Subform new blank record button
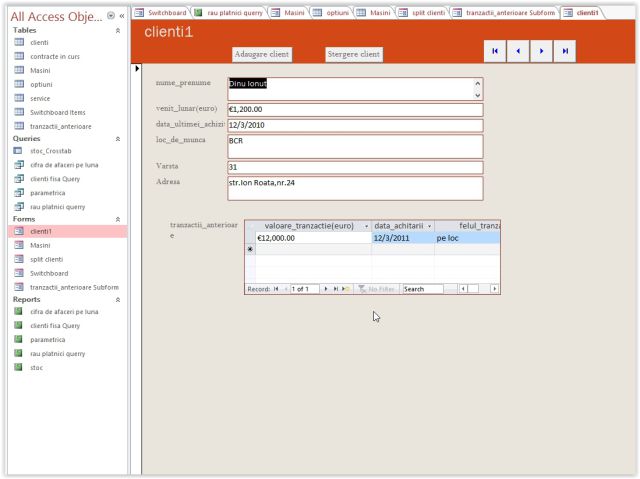Image resolution: width=640 pixels, height=479 pixels. tap(346, 289)
